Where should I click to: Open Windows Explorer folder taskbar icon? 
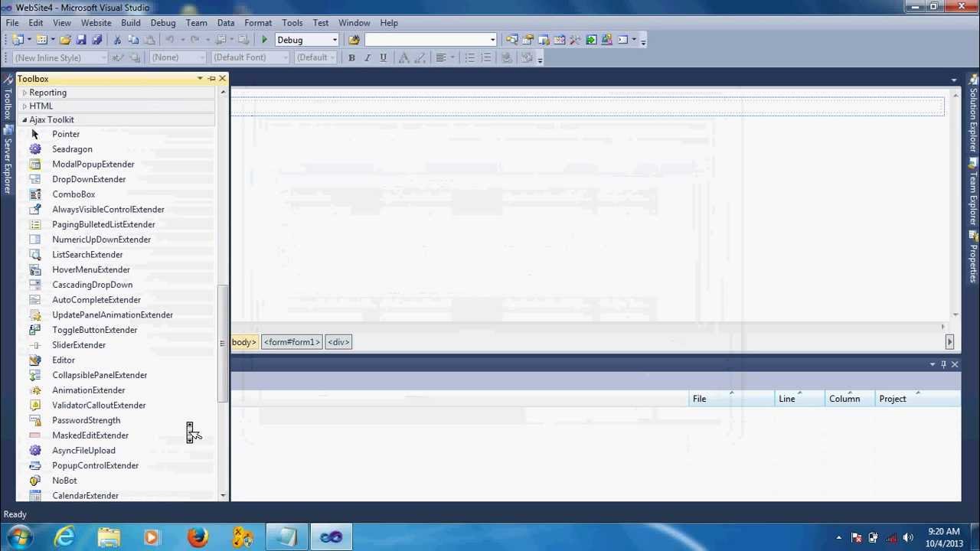pos(109,537)
